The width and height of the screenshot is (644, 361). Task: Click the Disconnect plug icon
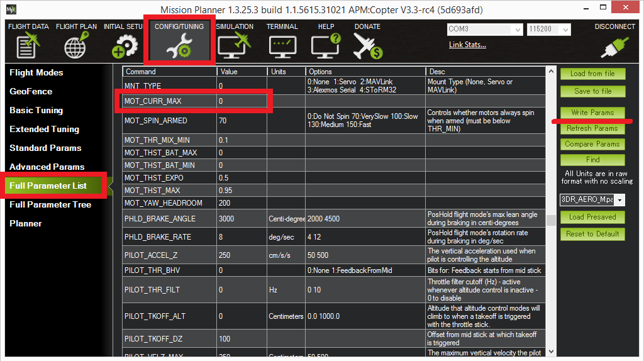(614, 46)
